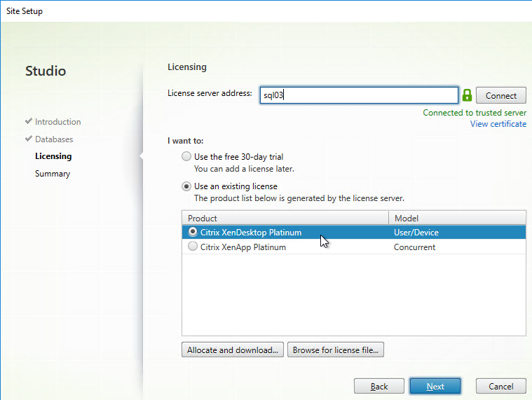This screenshot has width=532, height=400.
Task: Open the Databases step in sidebar
Action: (54, 139)
